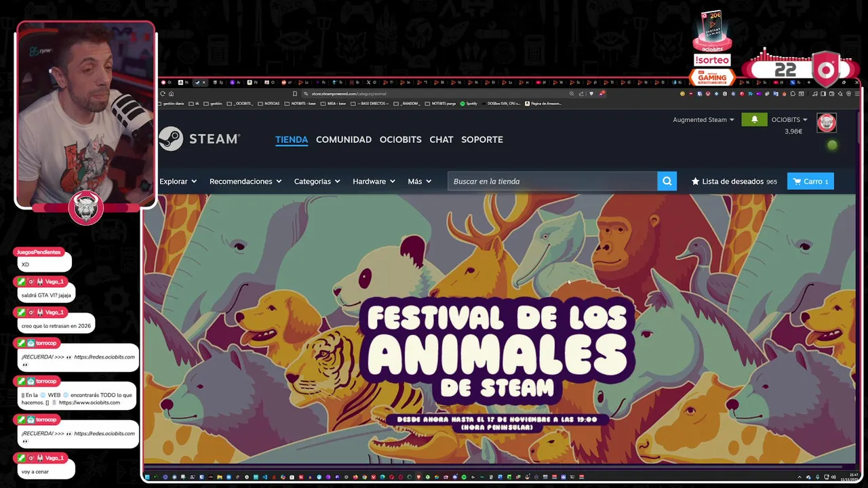Expand the Más dropdown
868x488 pixels.
point(419,181)
